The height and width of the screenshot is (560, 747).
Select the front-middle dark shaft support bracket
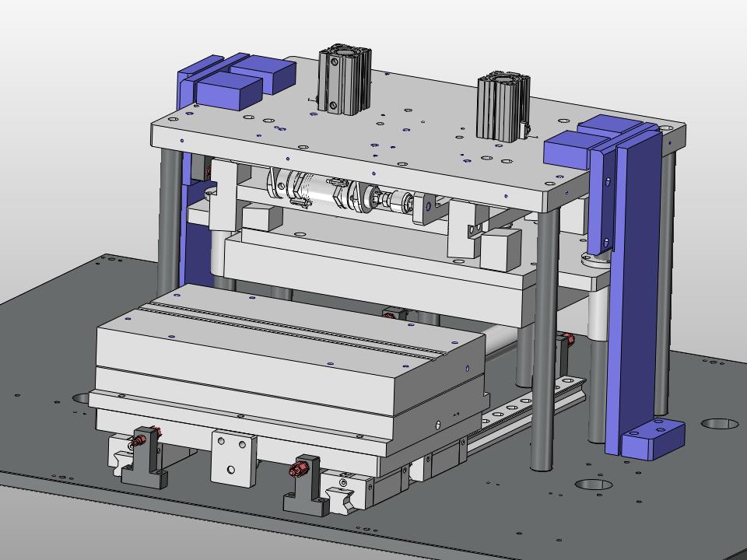tap(307, 485)
